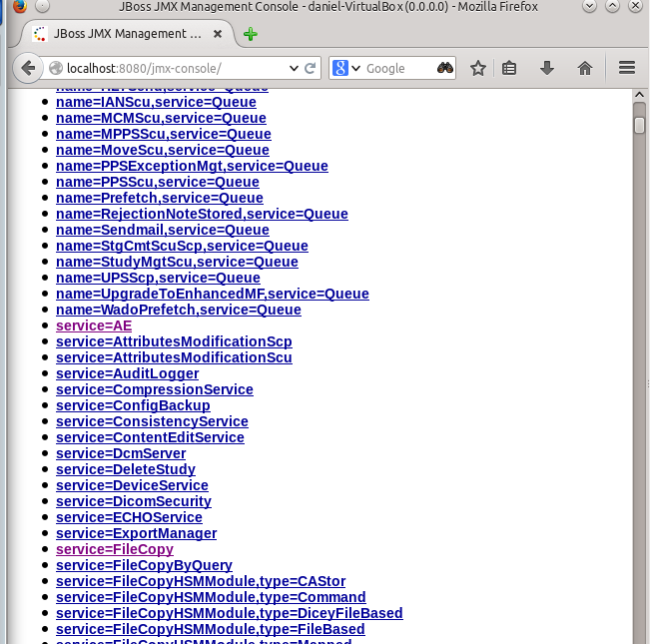Open the name=Sendmail,service=Queue link
Screen dimensions: 650x644
tap(163, 230)
